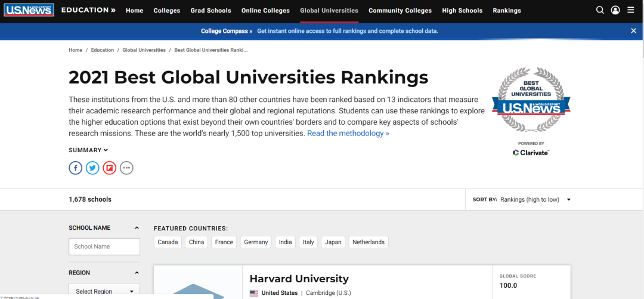This screenshot has height=299, width=644.
Task: Collapse the Region filter
Action: [137, 273]
